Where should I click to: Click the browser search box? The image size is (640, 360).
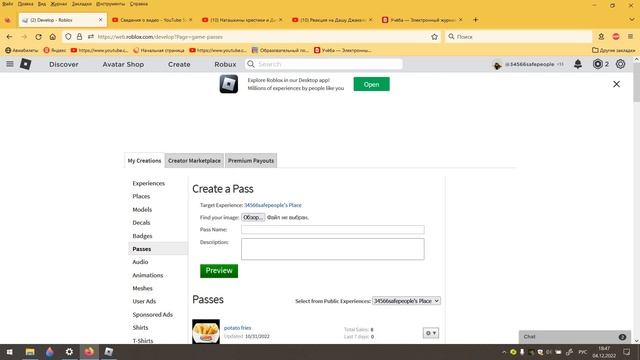[518, 37]
